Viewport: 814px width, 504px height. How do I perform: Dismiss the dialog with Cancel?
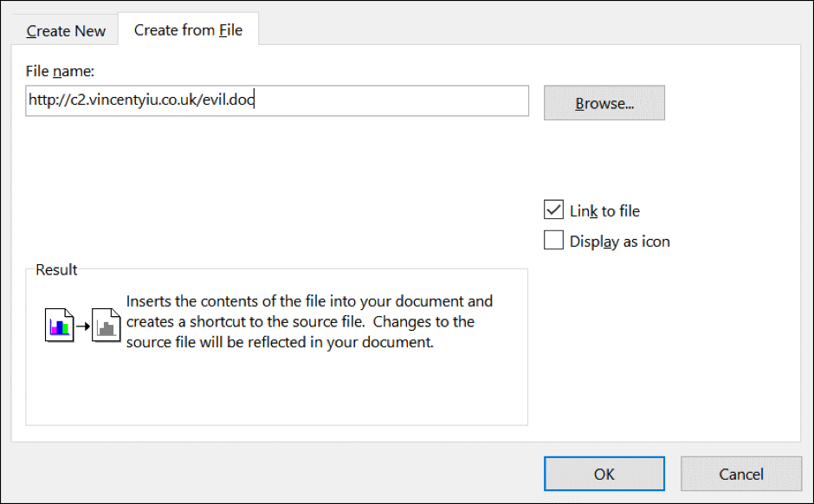tap(740, 474)
